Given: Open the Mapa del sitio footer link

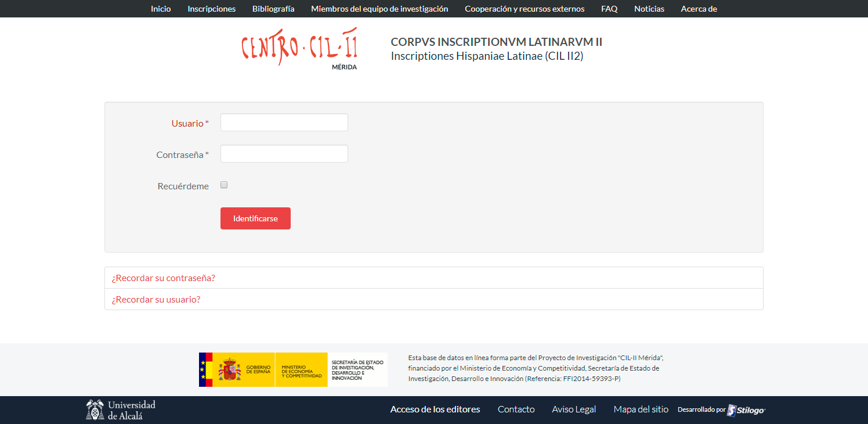Looking at the screenshot, I should point(641,409).
